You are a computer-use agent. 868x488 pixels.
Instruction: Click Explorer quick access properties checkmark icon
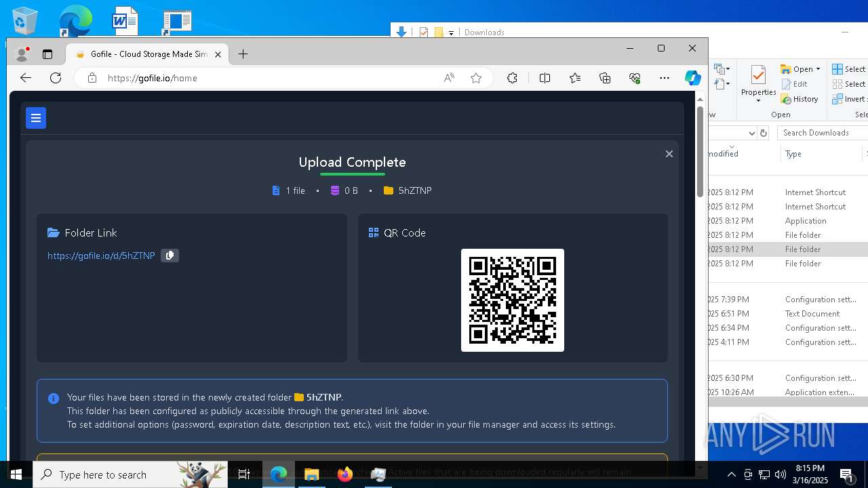point(424,32)
